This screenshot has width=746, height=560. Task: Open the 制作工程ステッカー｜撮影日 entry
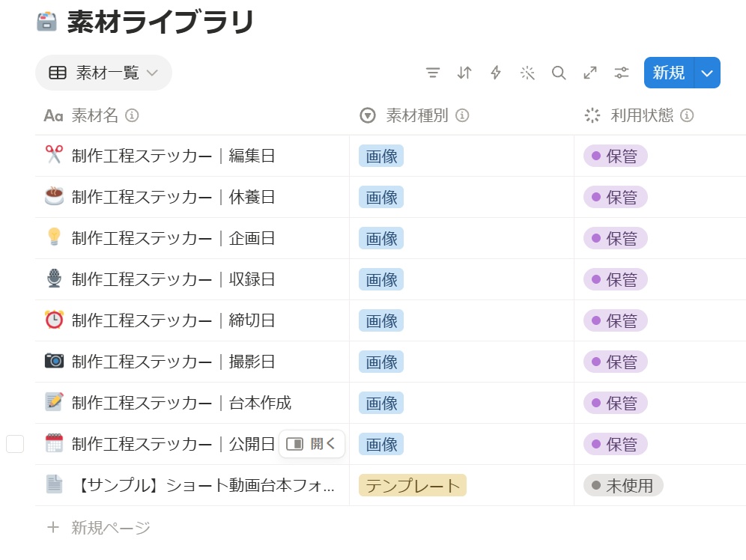tap(173, 362)
